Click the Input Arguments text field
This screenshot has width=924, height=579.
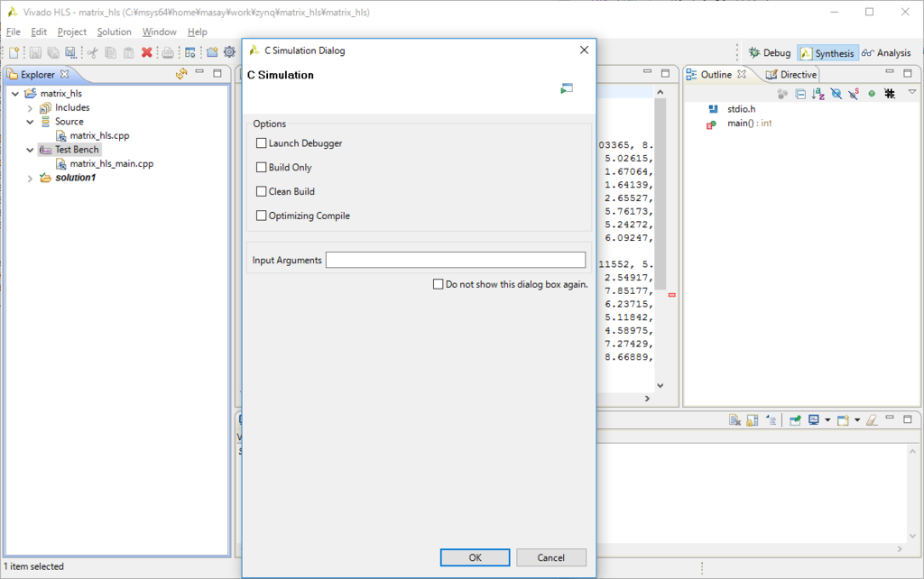[456, 260]
